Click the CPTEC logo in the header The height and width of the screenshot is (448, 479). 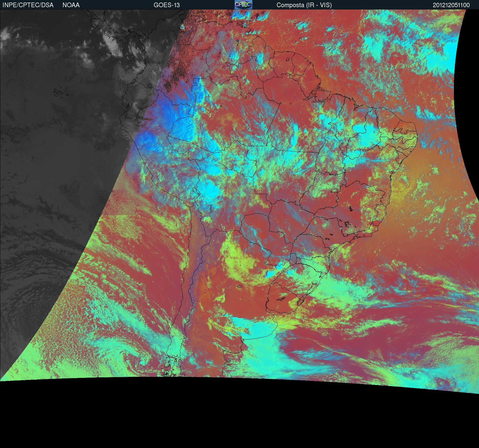[x=243, y=5]
